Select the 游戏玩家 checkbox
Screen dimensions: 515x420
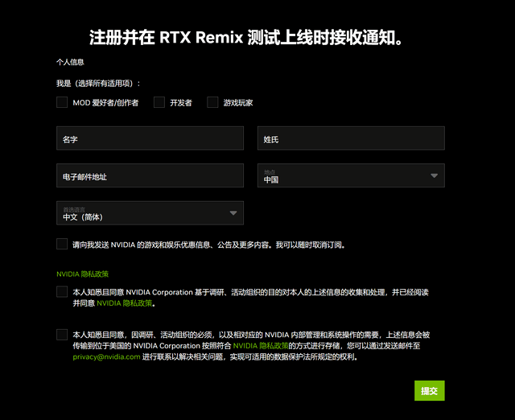point(212,102)
